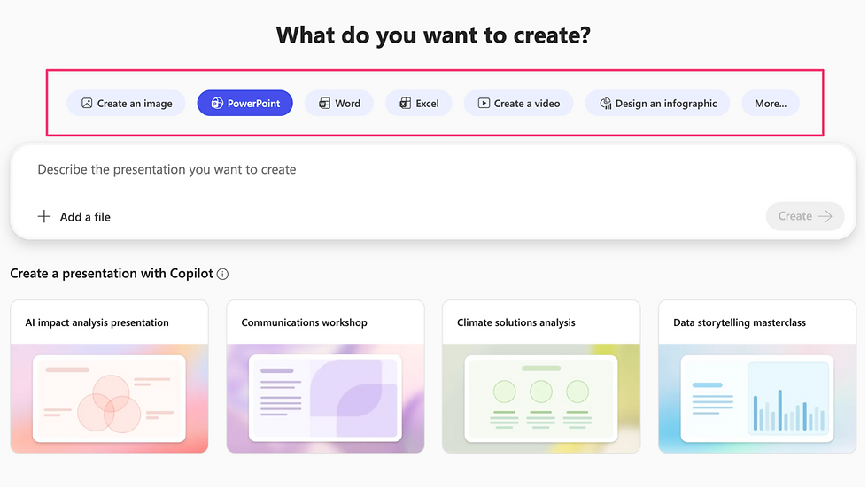The height and width of the screenshot is (489, 868).
Task: Click the Add a file button
Action: pyautogui.click(x=74, y=216)
